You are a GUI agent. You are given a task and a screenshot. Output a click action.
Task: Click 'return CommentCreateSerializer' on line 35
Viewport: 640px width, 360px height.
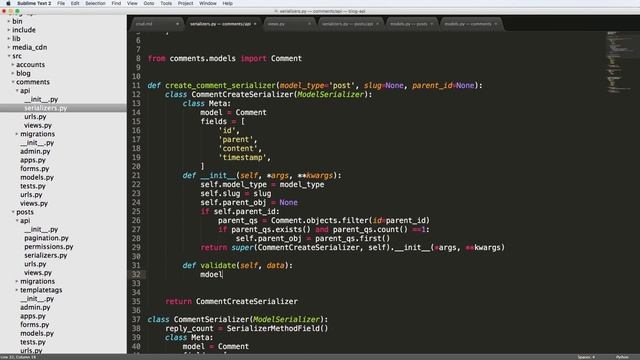(231, 302)
